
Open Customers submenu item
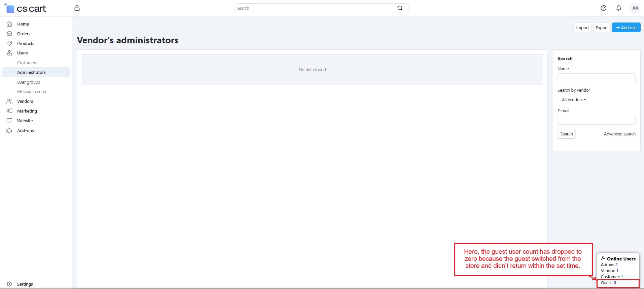(x=27, y=63)
